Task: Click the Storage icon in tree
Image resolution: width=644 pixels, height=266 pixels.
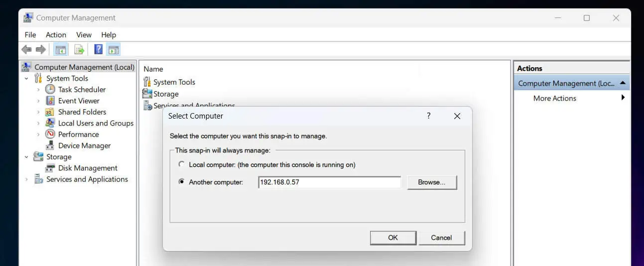Action: coord(38,156)
